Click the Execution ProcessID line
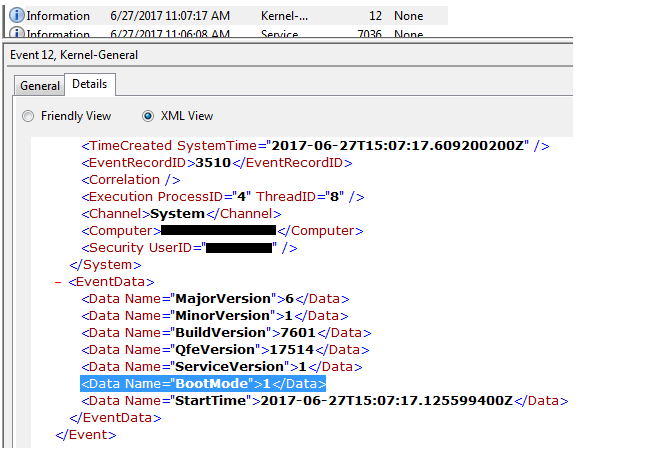Viewport: 647px width, 459px height. 223,197
